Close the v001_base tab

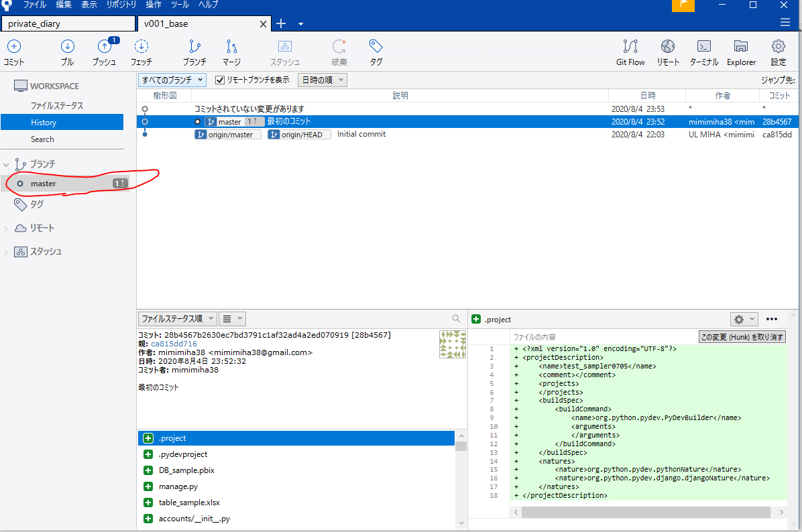click(x=263, y=24)
